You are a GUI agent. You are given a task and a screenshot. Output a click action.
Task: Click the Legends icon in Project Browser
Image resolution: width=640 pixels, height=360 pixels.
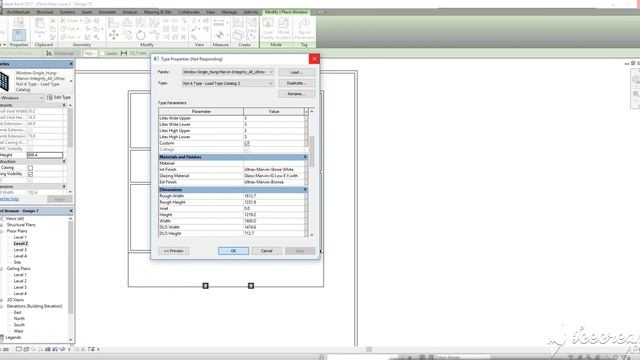click(x=2, y=338)
